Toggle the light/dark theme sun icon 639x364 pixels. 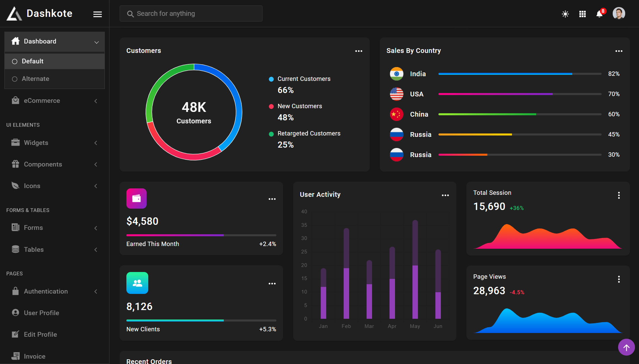(565, 14)
